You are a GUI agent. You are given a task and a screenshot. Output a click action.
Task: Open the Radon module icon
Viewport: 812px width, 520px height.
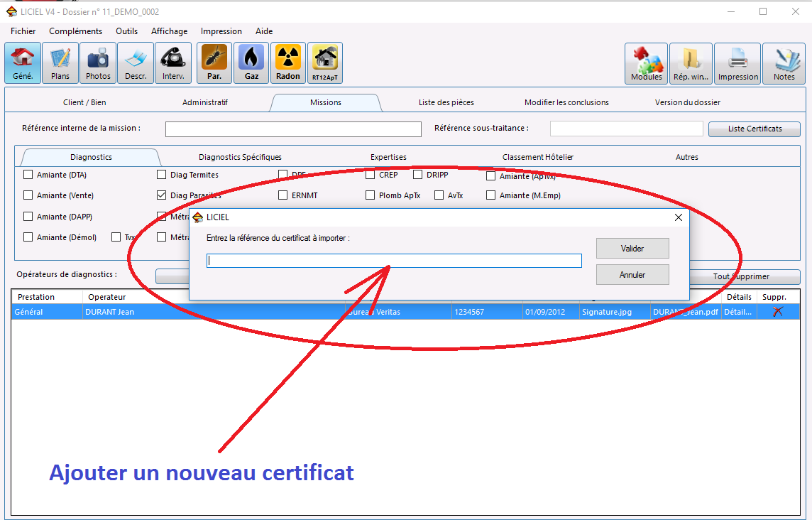pyautogui.click(x=288, y=63)
